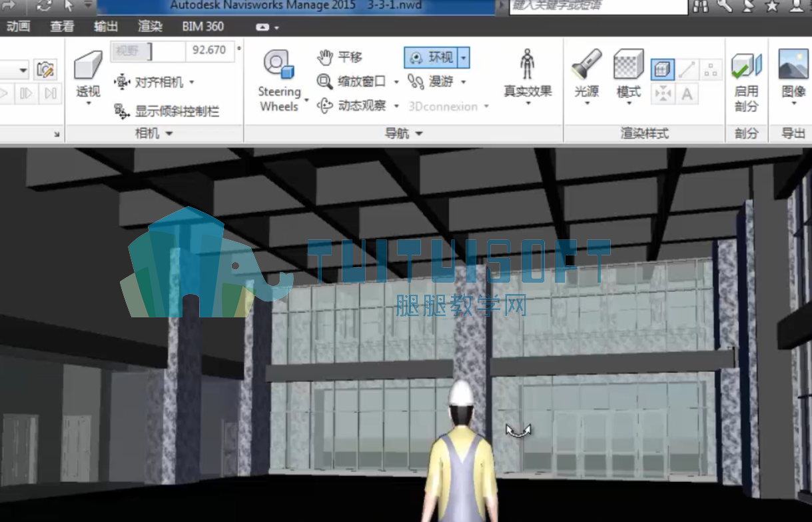The image size is (812, 522).
Task: Click the keyword search input box
Action: pos(598,6)
